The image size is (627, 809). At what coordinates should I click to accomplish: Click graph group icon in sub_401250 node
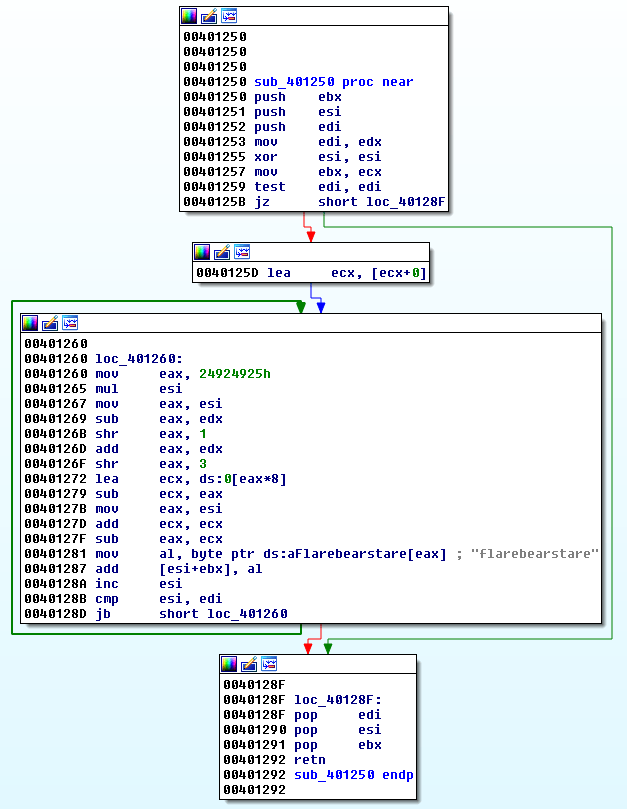(x=229, y=16)
